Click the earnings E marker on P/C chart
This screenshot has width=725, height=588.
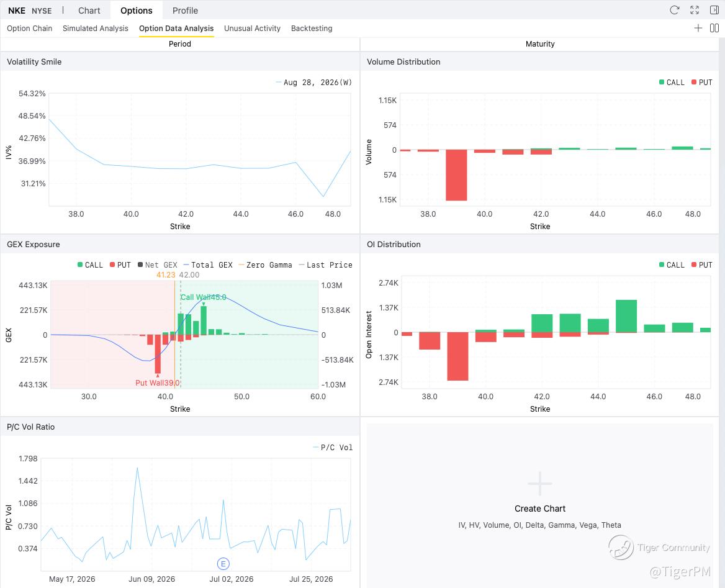click(x=223, y=564)
